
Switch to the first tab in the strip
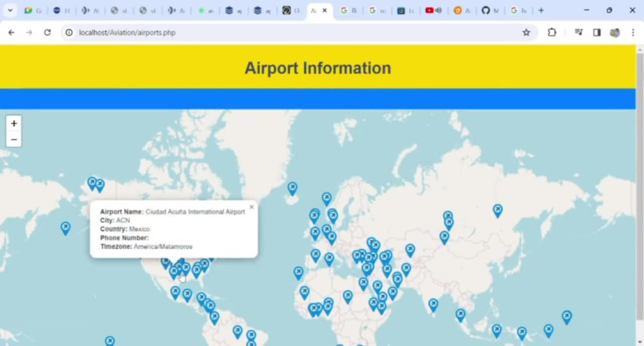(33, 10)
